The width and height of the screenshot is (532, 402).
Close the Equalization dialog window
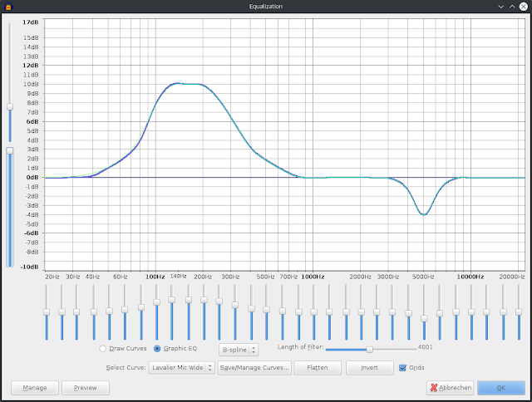524,7
